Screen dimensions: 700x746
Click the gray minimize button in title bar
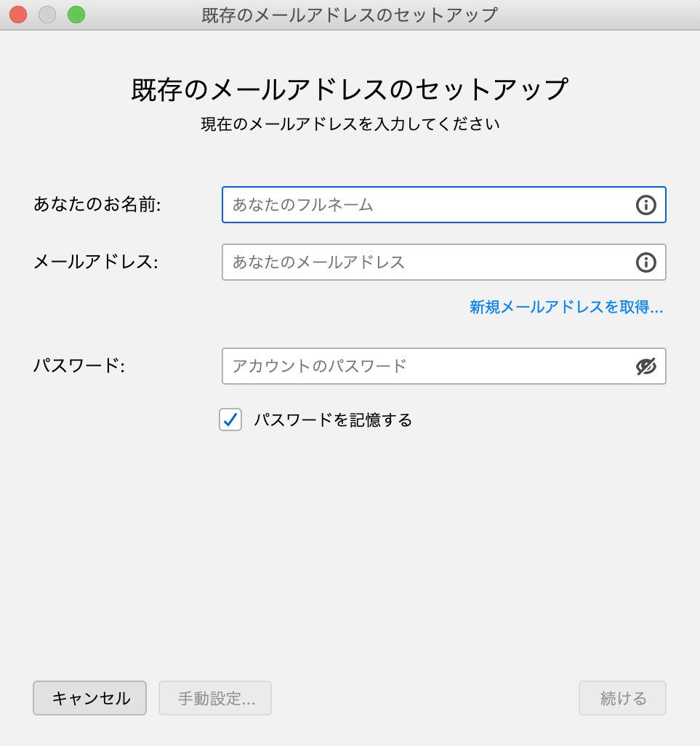(x=47, y=15)
